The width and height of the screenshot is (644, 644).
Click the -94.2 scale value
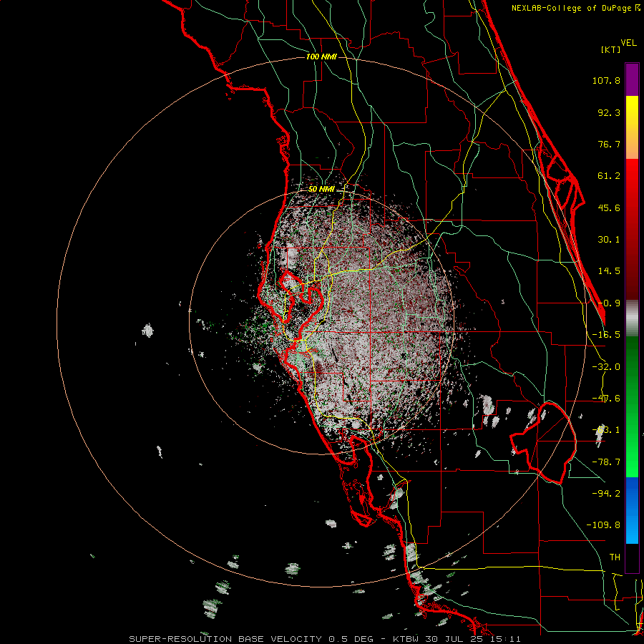tap(606, 493)
